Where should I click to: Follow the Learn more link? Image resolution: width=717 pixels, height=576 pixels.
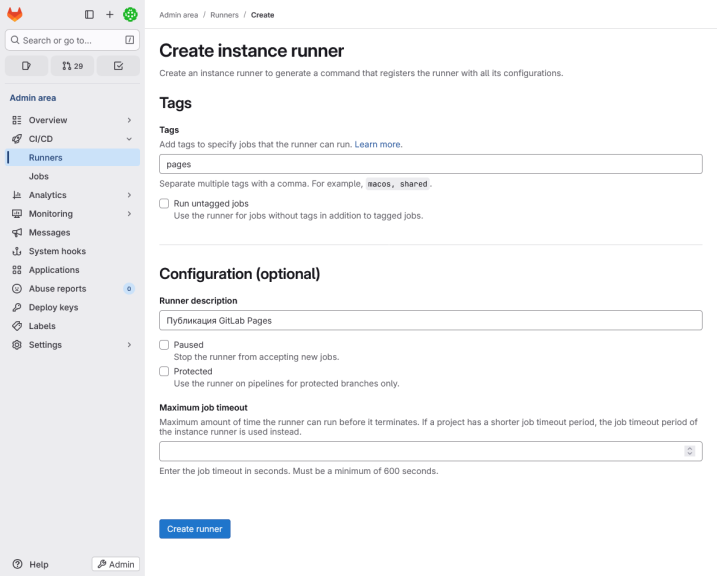(x=378, y=144)
